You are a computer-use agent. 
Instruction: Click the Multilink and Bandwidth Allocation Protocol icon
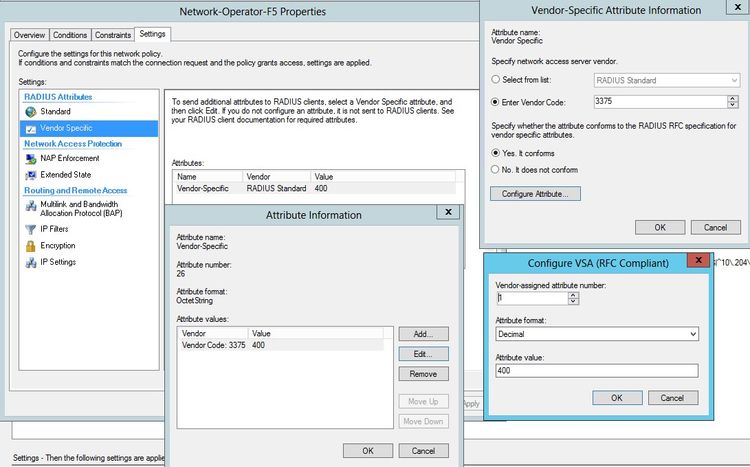pos(31,206)
